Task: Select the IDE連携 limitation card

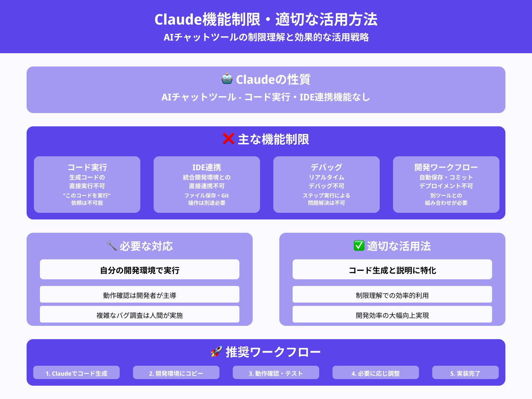Action: click(x=207, y=185)
